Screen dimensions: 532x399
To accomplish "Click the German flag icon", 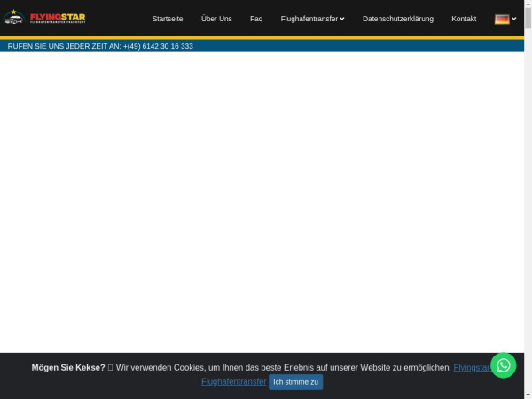I will coord(501,19).
